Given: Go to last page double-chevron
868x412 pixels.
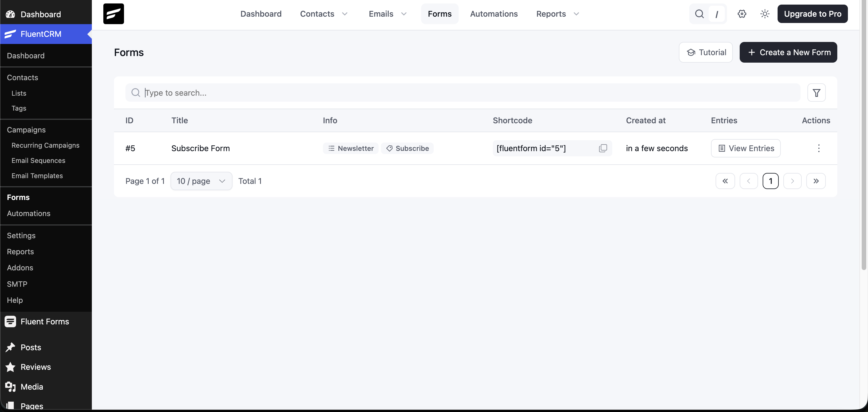Looking at the screenshot, I should [x=816, y=181].
